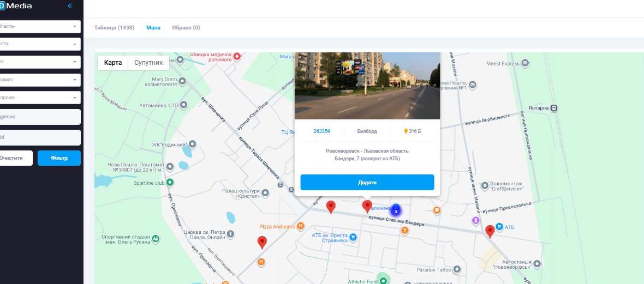Click Додати button in popup
This screenshot has width=644, height=284.
click(367, 182)
